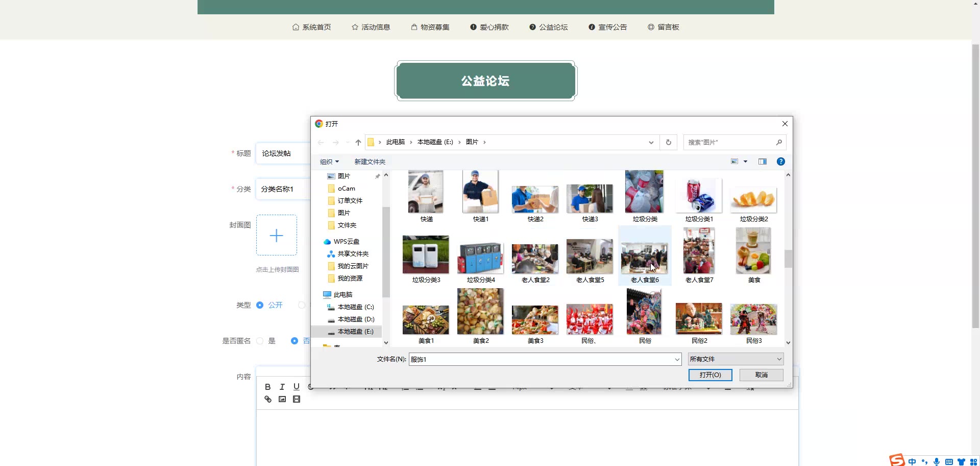Open the 所有文件 file type dropdown
Image resolution: width=980 pixels, height=466 pixels.
point(735,359)
